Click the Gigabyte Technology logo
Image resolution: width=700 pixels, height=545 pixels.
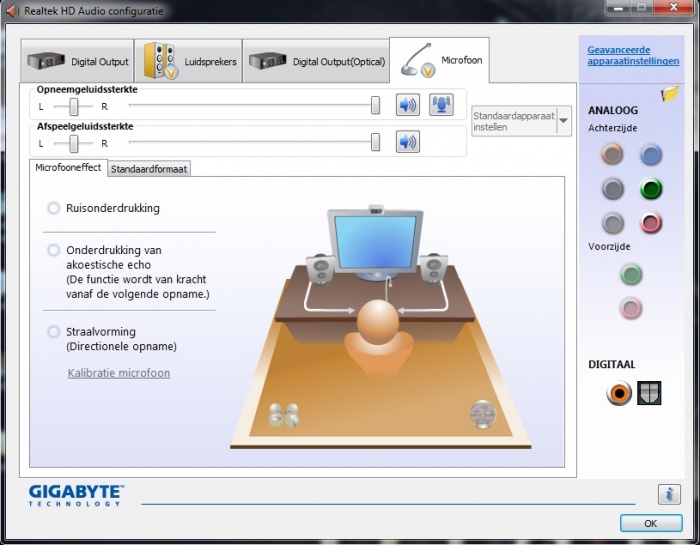[x=76, y=496]
